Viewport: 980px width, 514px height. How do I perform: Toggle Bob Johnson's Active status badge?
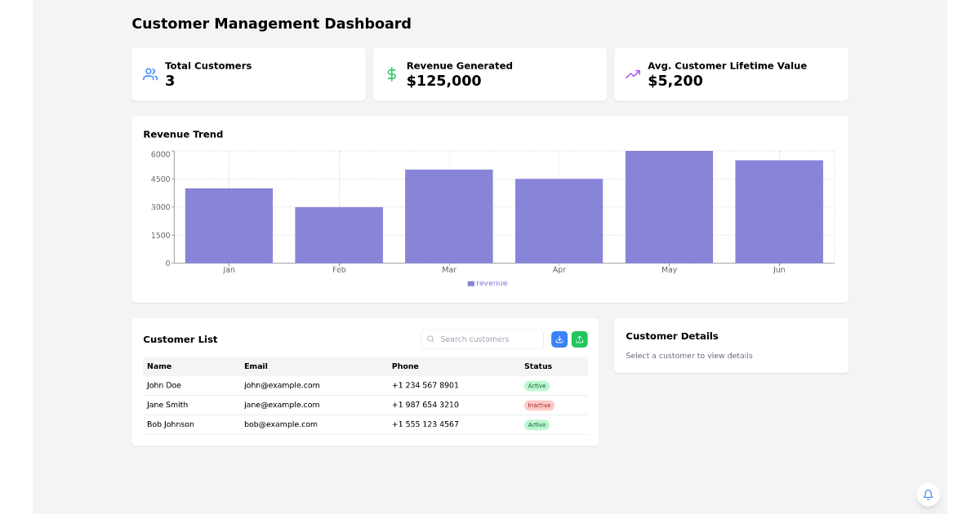pyautogui.click(x=537, y=424)
